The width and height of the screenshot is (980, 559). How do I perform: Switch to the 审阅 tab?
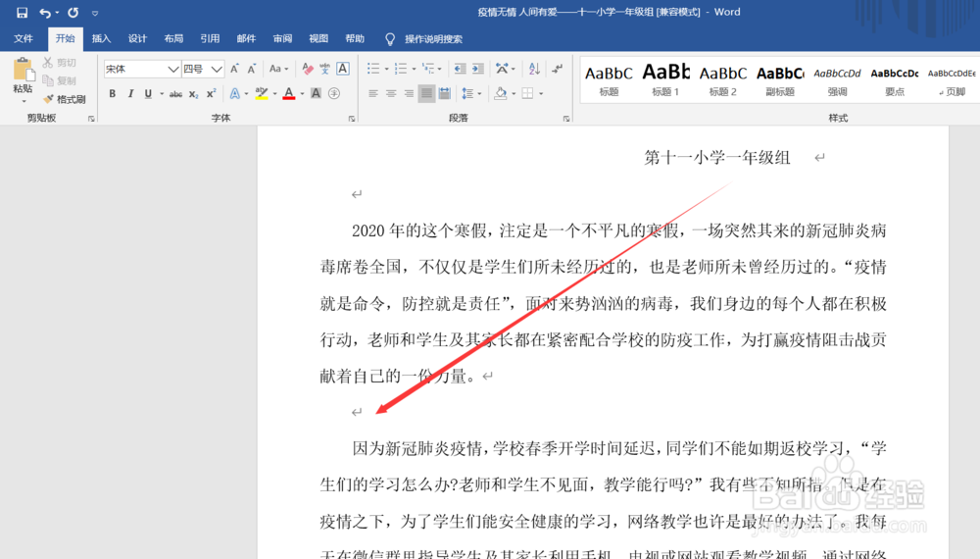282,39
